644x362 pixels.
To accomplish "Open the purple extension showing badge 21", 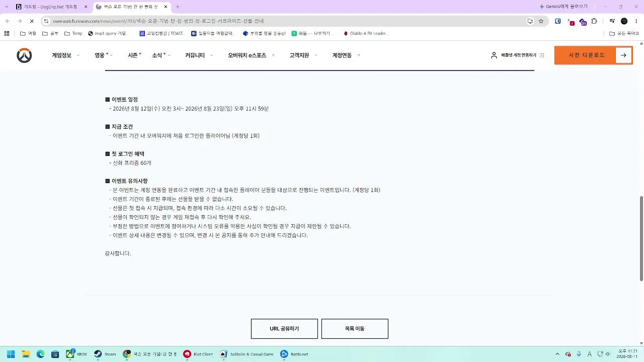I will (x=583, y=22).
